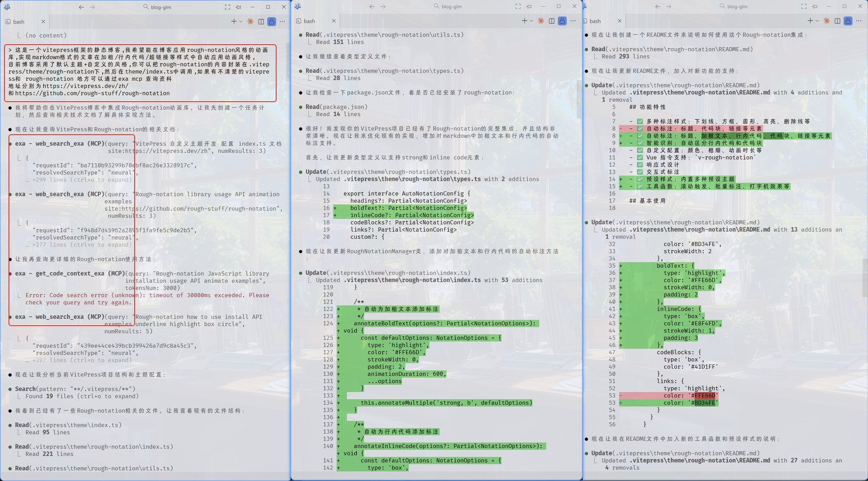Click the 'boldText?: Partial<NotationConfig>' added line
This screenshot has width=868, height=481.
(x=408, y=208)
